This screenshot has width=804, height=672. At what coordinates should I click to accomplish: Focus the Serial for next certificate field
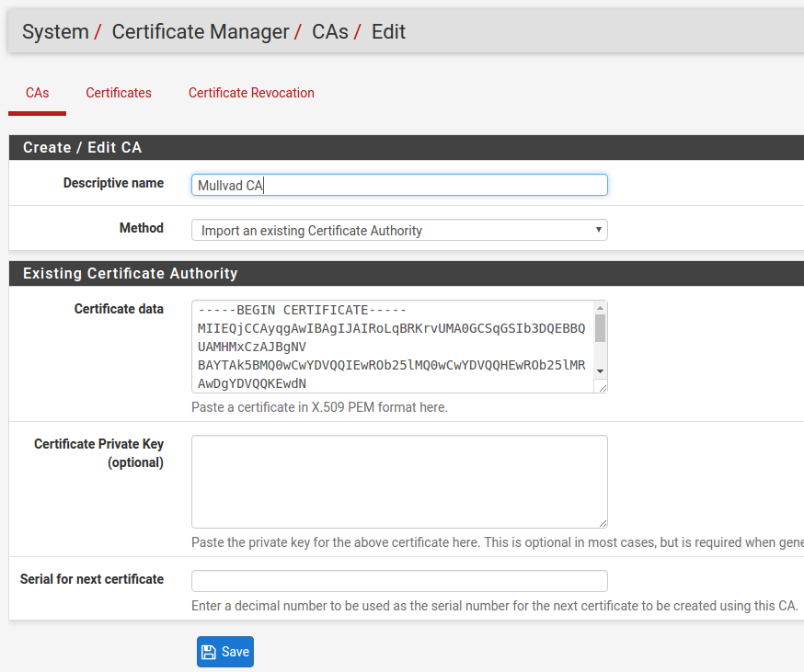tap(399, 581)
